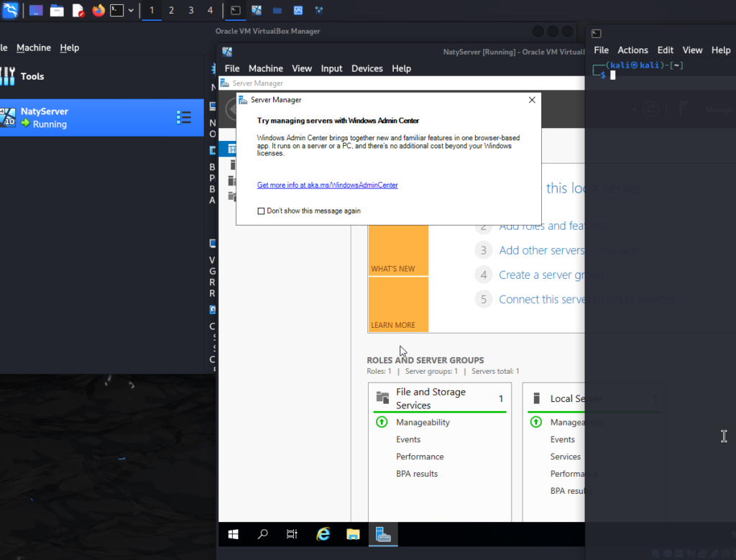
Task: Launch the terminal emulator panel icon
Action: [116, 10]
